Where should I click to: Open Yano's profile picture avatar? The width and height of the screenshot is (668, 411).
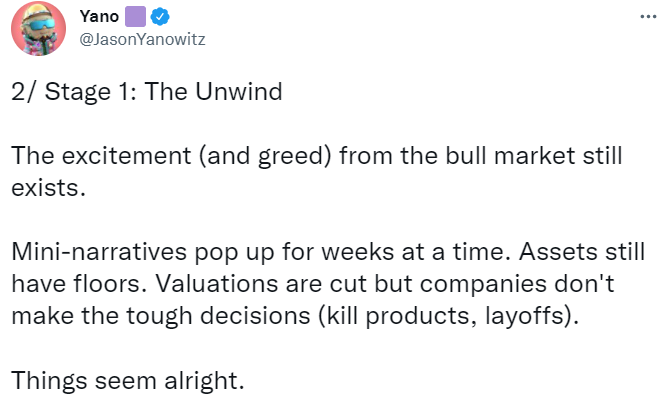[38, 29]
